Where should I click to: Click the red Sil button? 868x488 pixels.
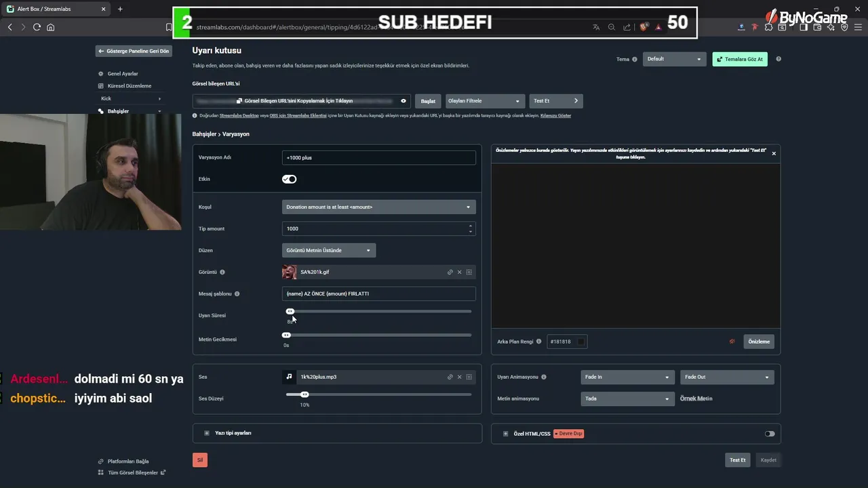200,460
